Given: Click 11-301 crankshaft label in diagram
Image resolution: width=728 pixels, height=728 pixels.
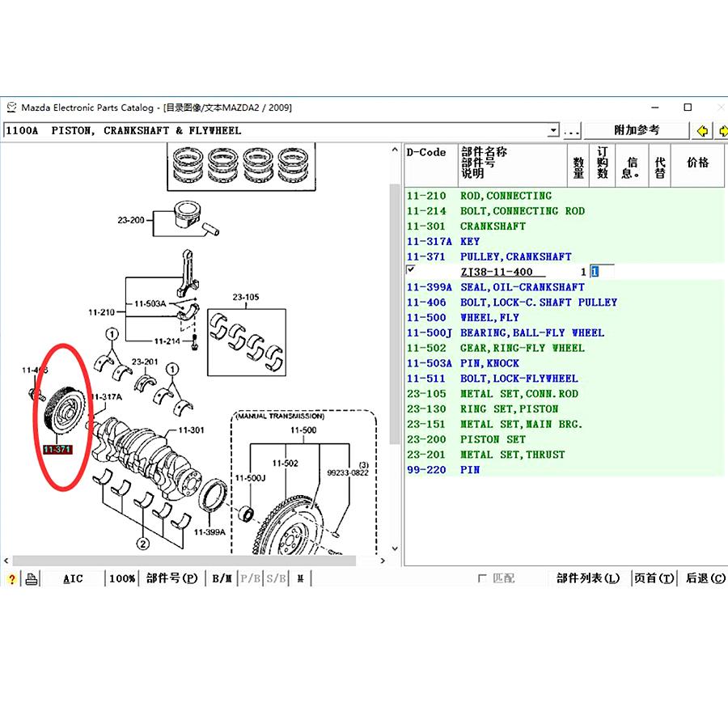Looking at the screenshot, I should coord(191,430).
